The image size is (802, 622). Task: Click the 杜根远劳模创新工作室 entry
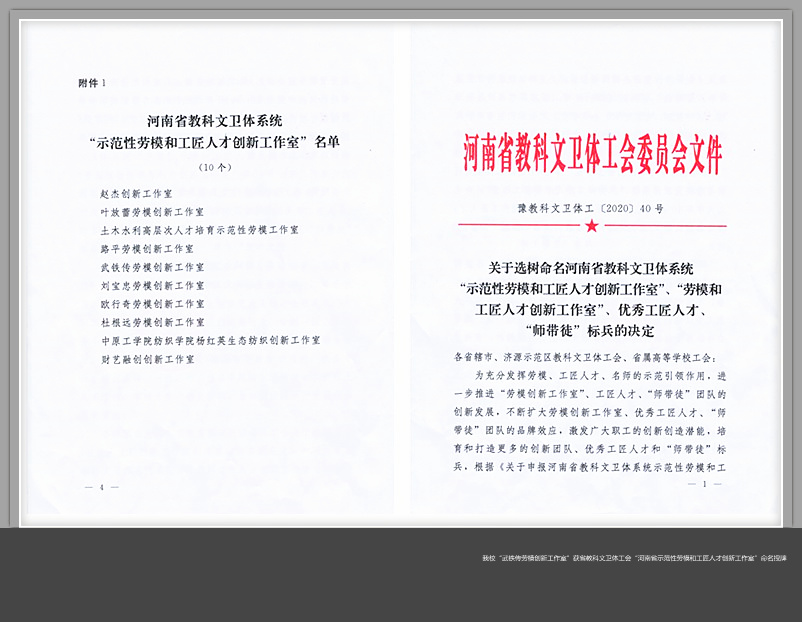point(152,322)
